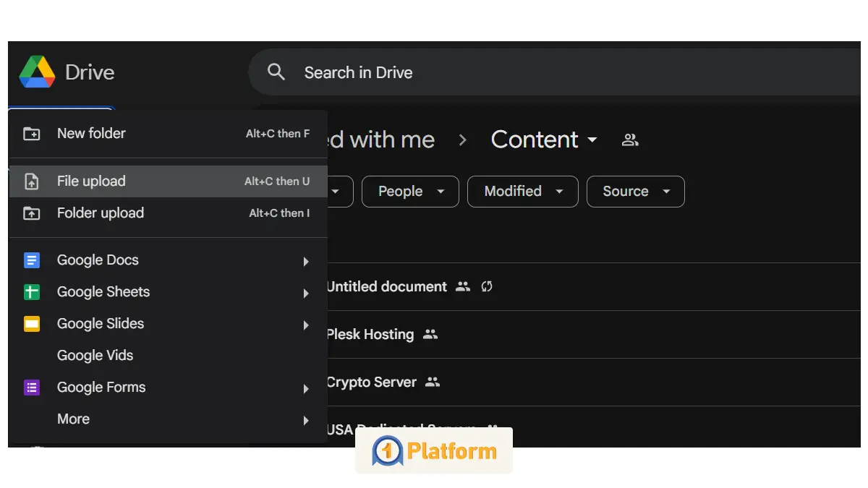The height and width of the screenshot is (488, 868).
Task: Click the green Google Sheets icon
Action: pyautogui.click(x=32, y=292)
